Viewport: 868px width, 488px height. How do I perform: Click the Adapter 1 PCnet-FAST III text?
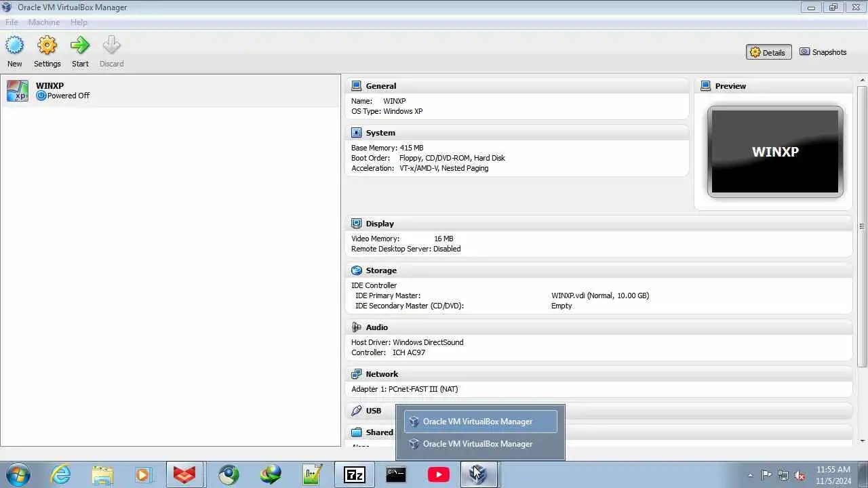pos(405,389)
